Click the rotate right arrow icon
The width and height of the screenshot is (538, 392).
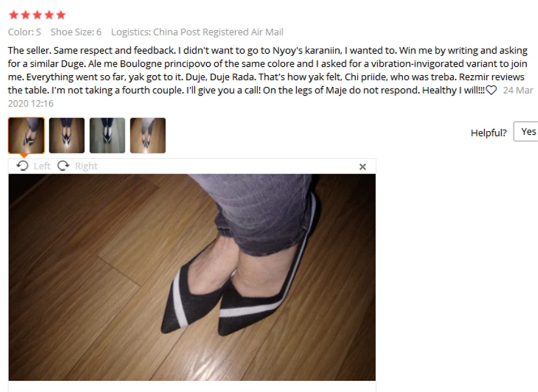[63, 166]
